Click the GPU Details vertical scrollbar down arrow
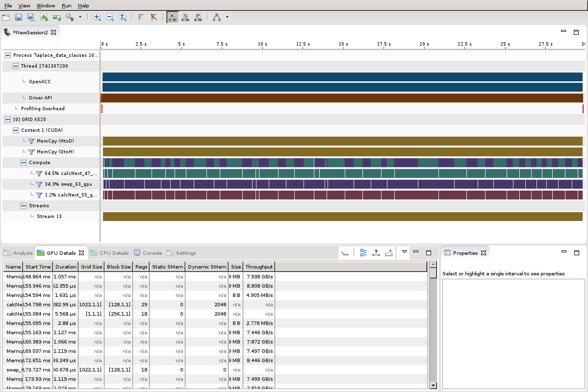This screenshot has width=588, height=392. (x=433, y=385)
